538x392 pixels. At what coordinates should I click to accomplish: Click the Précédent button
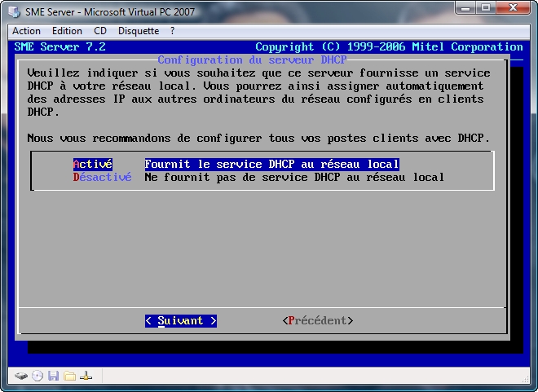[318, 320]
